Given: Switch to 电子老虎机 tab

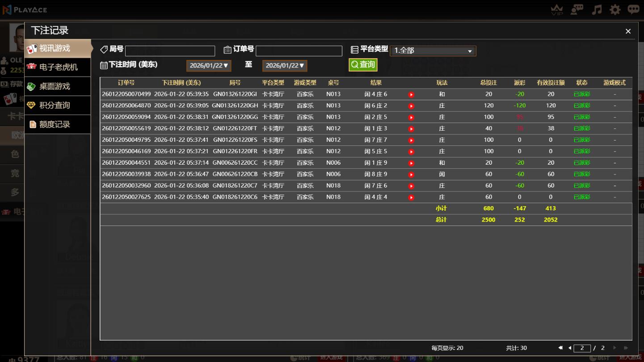Looking at the screenshot, I should pyautogui.click(x=57, y=67).
